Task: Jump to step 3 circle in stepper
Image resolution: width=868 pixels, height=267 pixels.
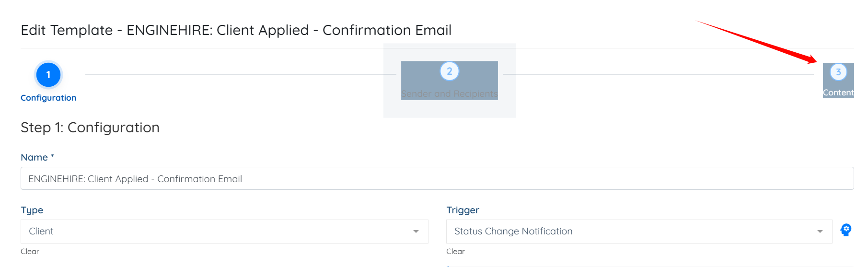Action: [x=838, y=72]
